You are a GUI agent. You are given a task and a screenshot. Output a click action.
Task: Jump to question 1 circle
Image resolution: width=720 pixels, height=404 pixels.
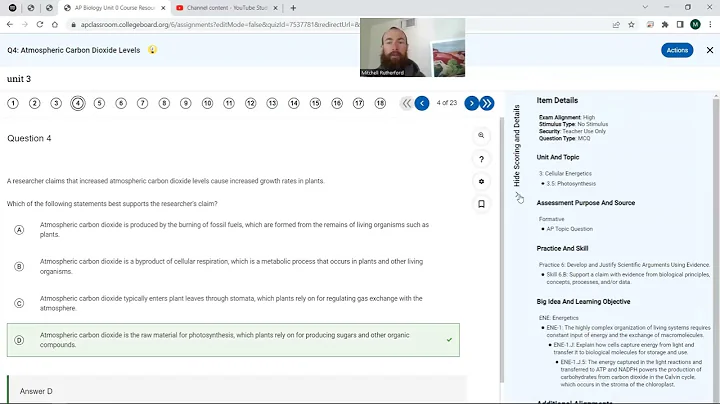click(x=13, y=103)
